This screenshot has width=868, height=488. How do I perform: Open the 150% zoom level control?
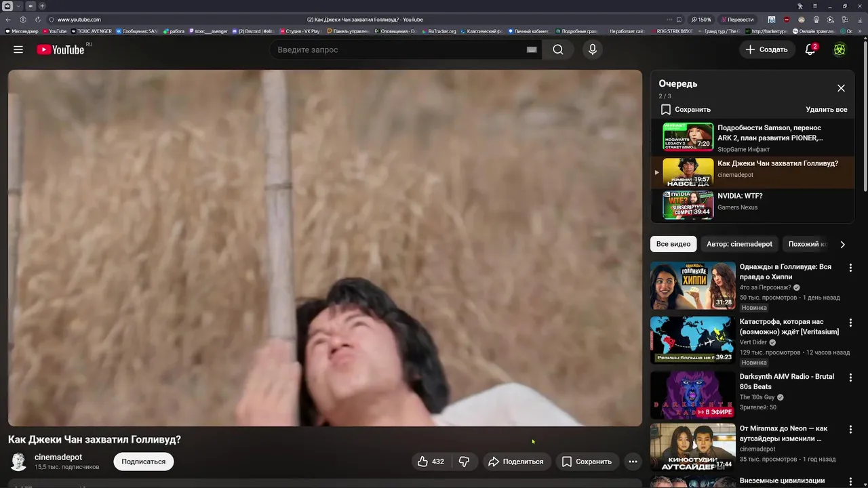[701, 20]
